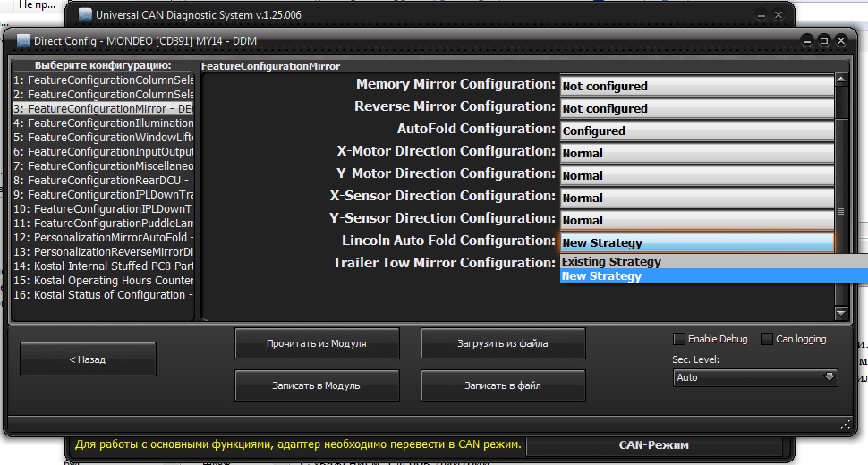Screen dimensions: 868x465
Task: Click scroll up arrow in settings panel
Action: tap(840, 80)
